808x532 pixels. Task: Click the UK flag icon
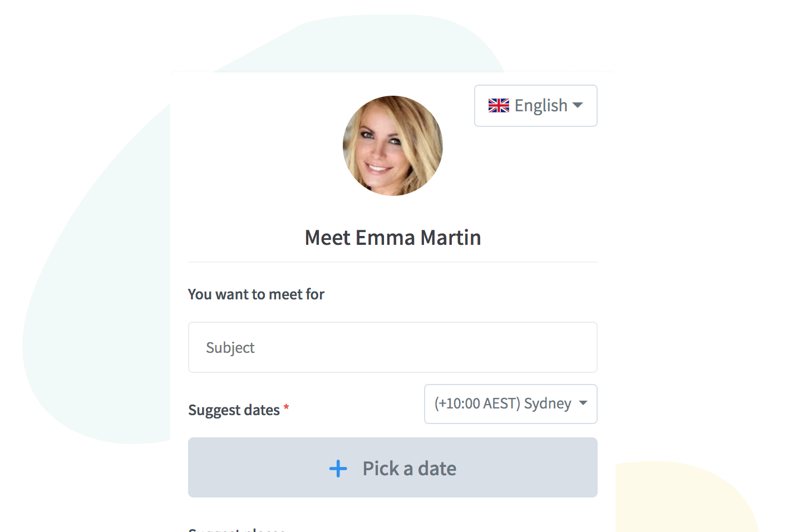(499, 106)
